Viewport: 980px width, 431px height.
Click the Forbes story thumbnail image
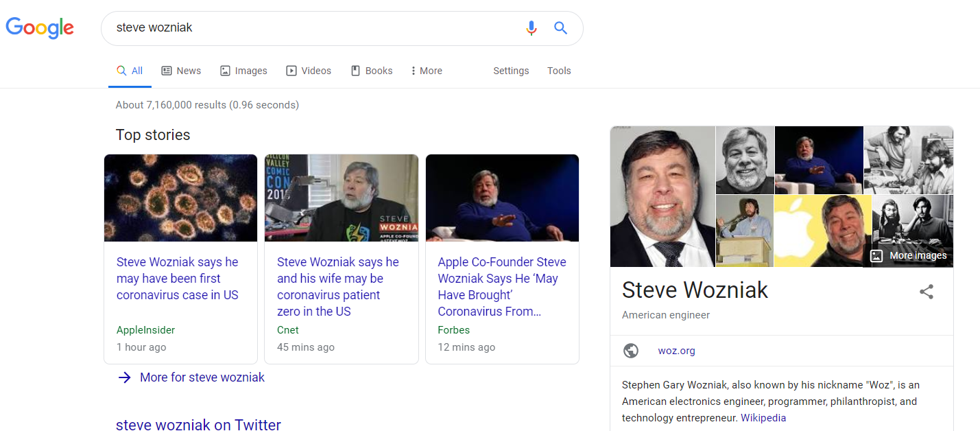pyautogui.click(x=502, y=198)
